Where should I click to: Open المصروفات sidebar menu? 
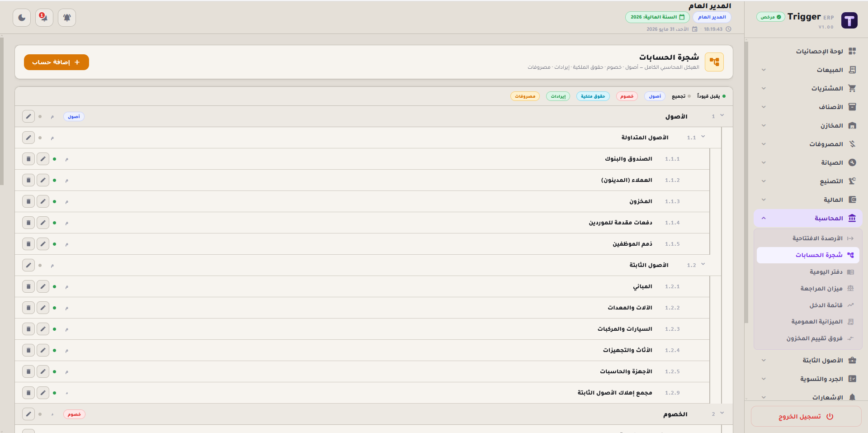(x=808, y=144)
